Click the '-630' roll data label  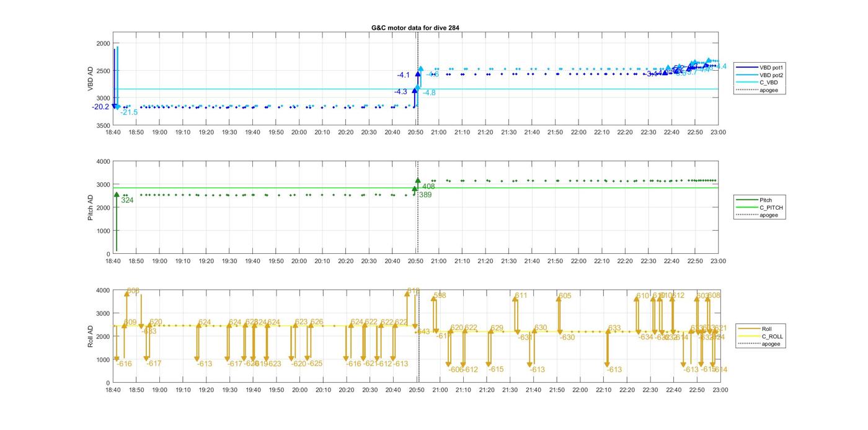[x=567, y=338]
